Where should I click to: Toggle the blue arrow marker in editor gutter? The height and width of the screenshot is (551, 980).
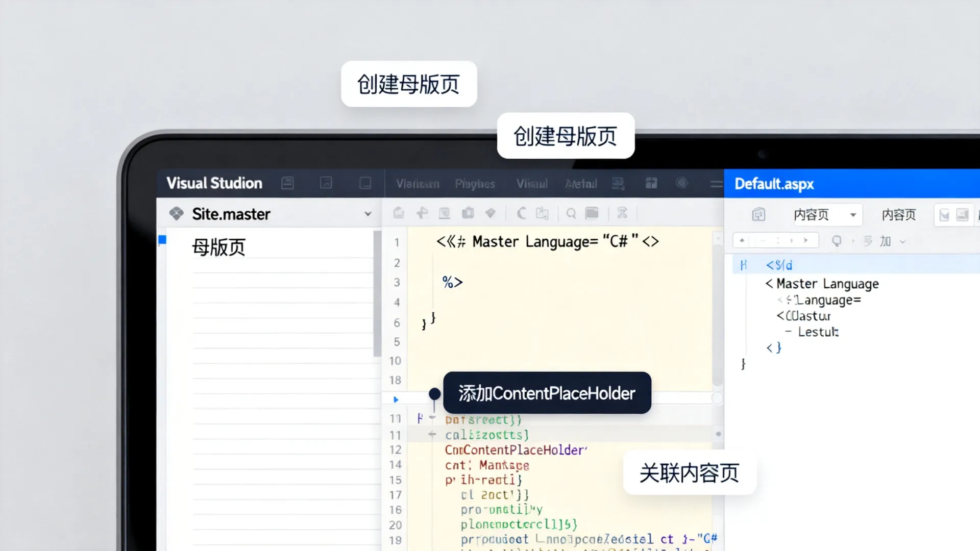[x=396, y=399]
